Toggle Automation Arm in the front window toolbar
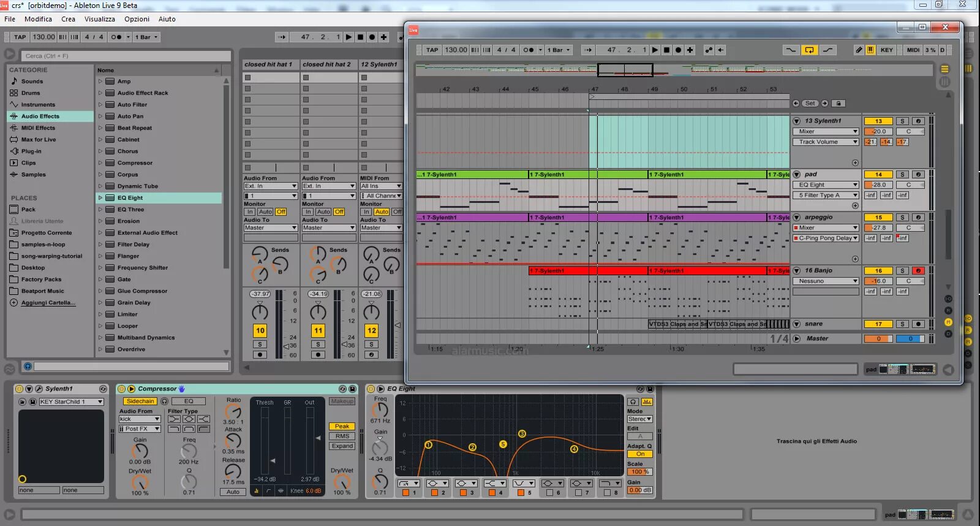 point(709,50)
